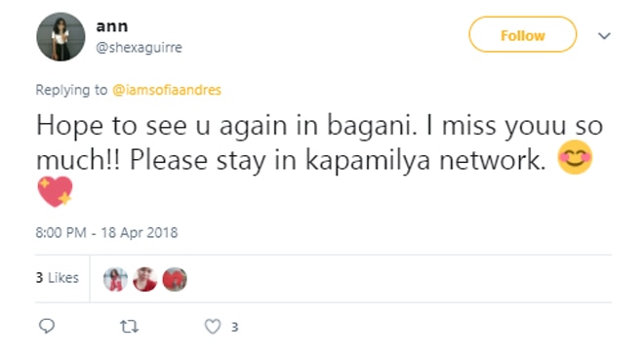Image resolution: width=644 pixels, height=359 pixels.
Task: Expand the tweet options chevron
Action: 604,36
